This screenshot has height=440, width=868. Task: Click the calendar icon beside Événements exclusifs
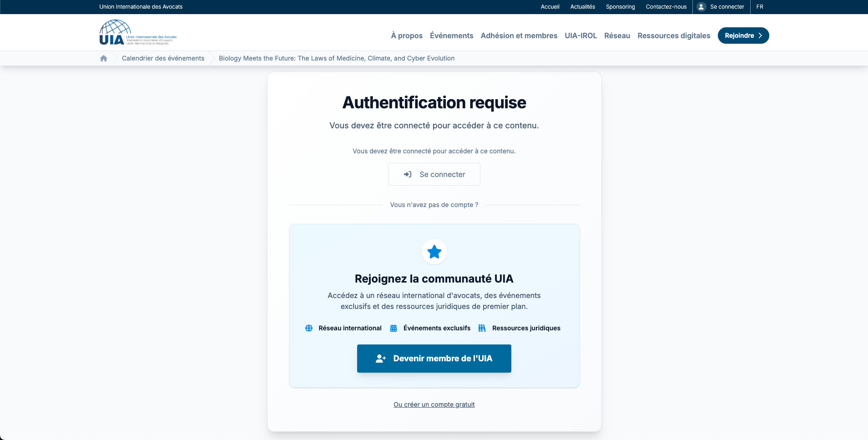pyautogui.click(x=394, y=328)
